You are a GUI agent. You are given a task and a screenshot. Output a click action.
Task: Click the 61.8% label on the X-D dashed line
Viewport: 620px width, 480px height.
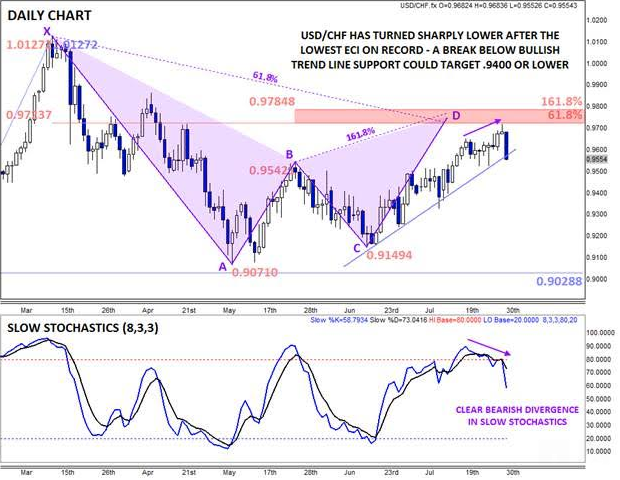(x=265, y=78)
